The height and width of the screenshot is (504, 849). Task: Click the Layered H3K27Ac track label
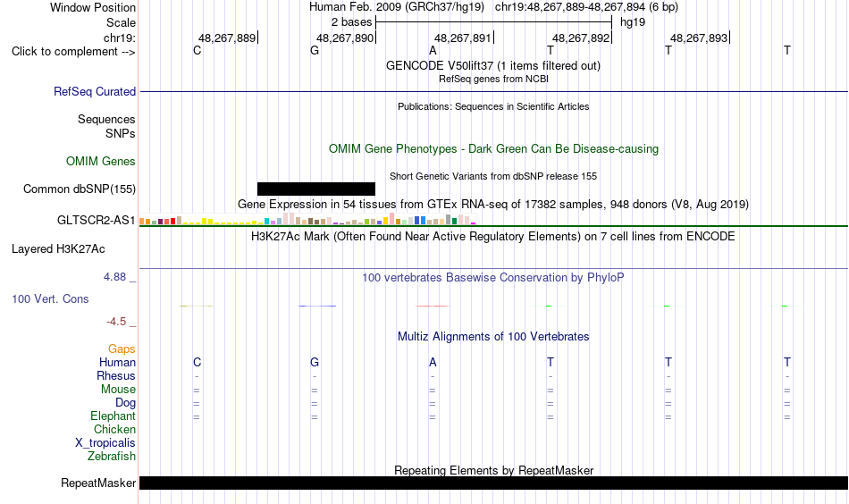58,249
